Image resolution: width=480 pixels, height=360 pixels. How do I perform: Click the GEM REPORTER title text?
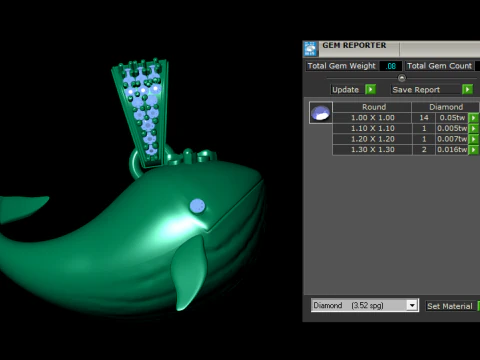[354, 45]
